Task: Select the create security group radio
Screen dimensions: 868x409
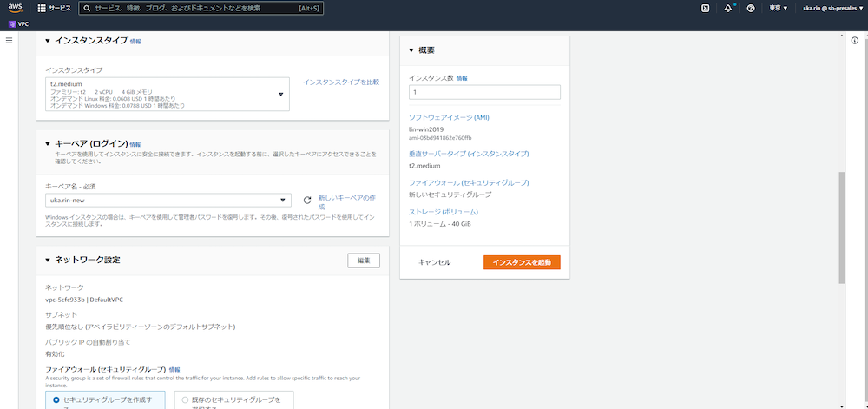Action: click(56, 399)
